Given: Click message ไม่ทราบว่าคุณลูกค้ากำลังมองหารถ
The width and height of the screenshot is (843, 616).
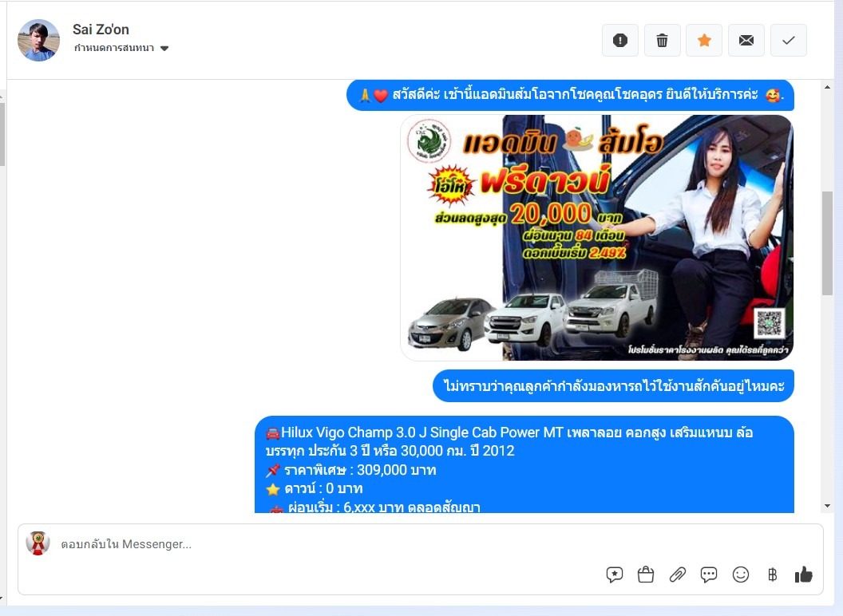Looking at the screenshot, I should [x=613, y=385].
